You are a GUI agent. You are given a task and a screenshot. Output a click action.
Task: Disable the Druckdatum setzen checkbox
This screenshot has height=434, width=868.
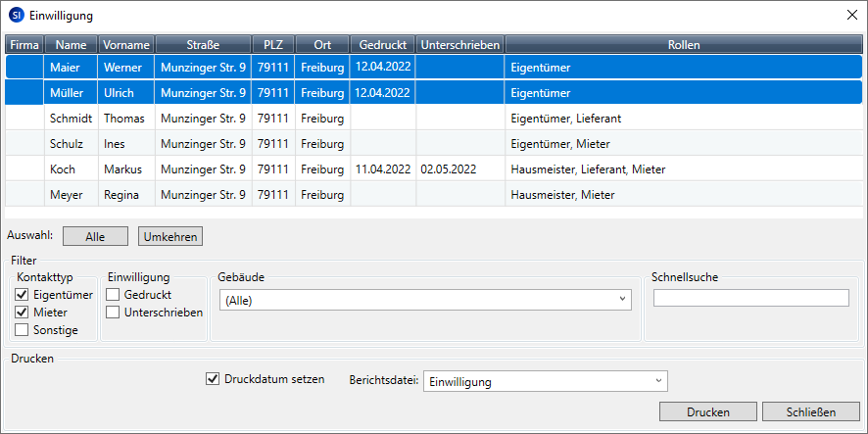tap(213, 379)
